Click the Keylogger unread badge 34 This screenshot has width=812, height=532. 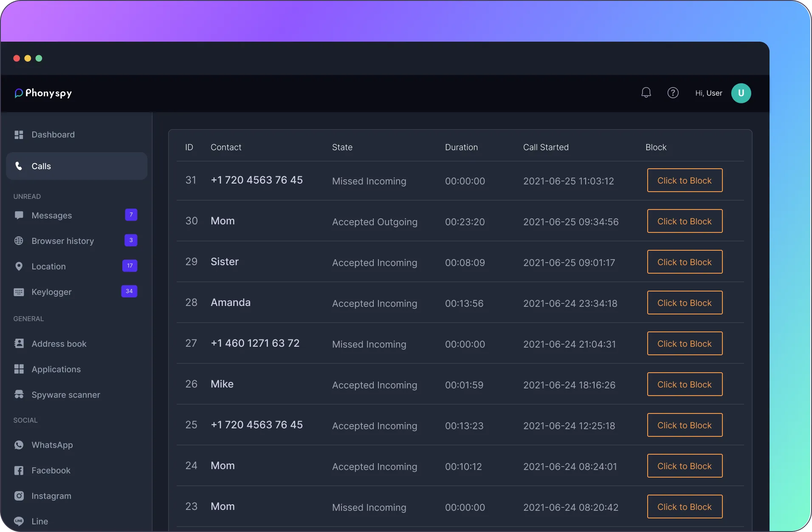pyautogui.click(x=129, y=291)
